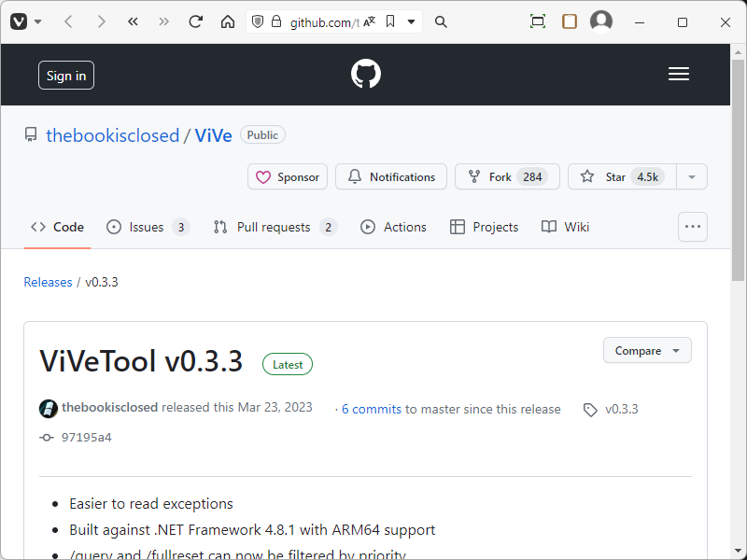Viewport: 747px width, 560px height.
Task: Click the fast forward navigation button
Action: 164,21
